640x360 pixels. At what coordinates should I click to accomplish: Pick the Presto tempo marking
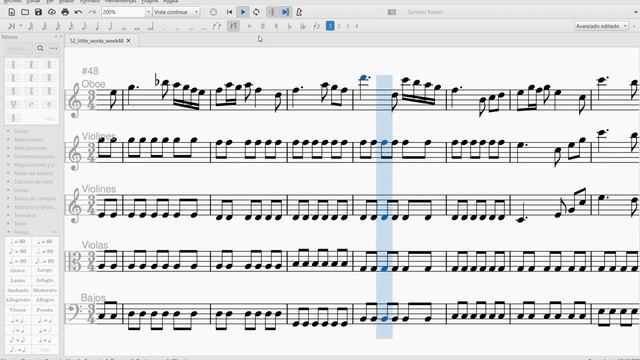tap(45, 310)
